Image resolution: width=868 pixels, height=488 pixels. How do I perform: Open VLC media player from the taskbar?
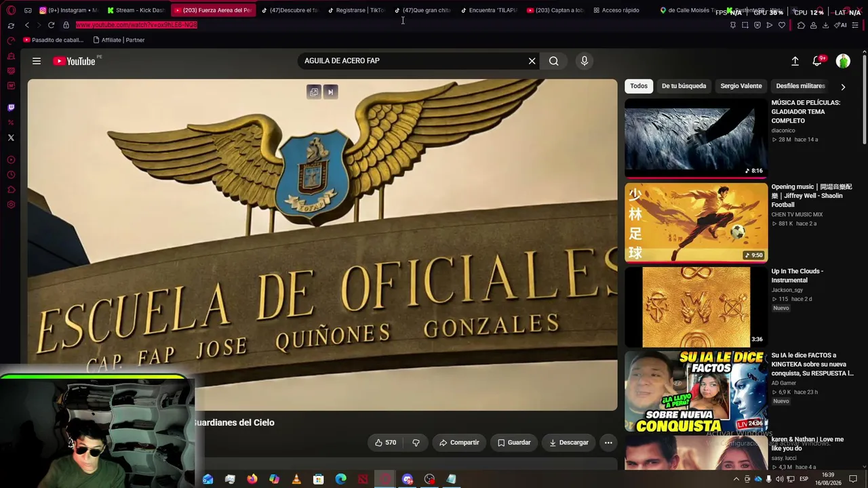click(x=296, y=479)
